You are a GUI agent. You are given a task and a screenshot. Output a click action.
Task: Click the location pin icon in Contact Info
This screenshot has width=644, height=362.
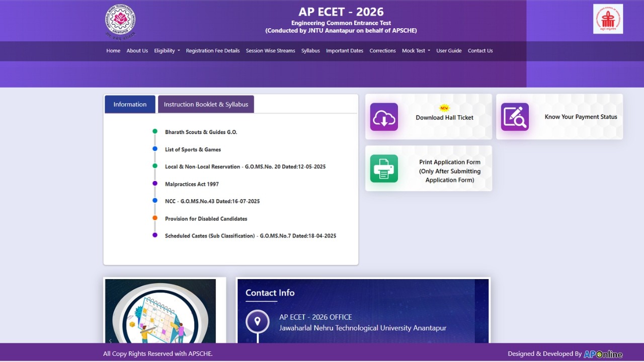pyautogui.click(x=258, y=321)
